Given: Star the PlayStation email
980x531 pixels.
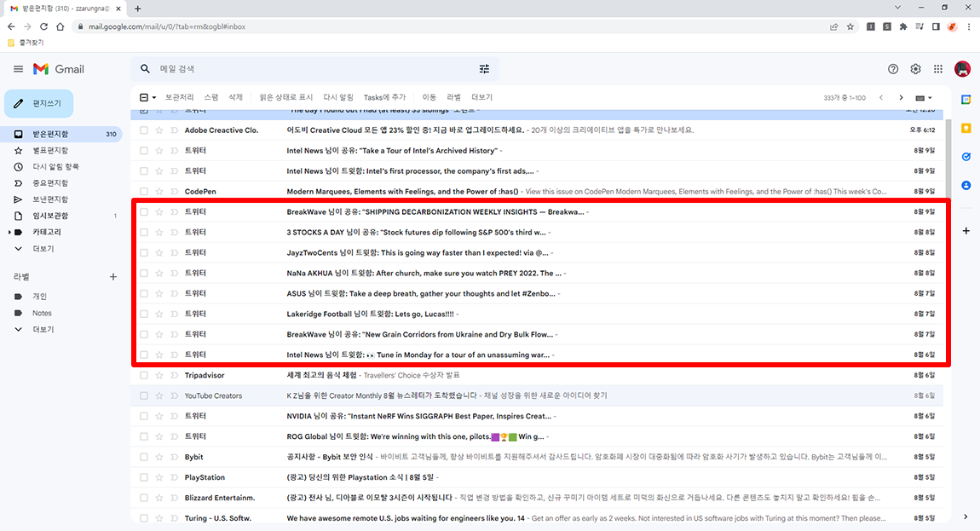Looking at the screenshot, I should pyautogui.click(x=159, y=477).
